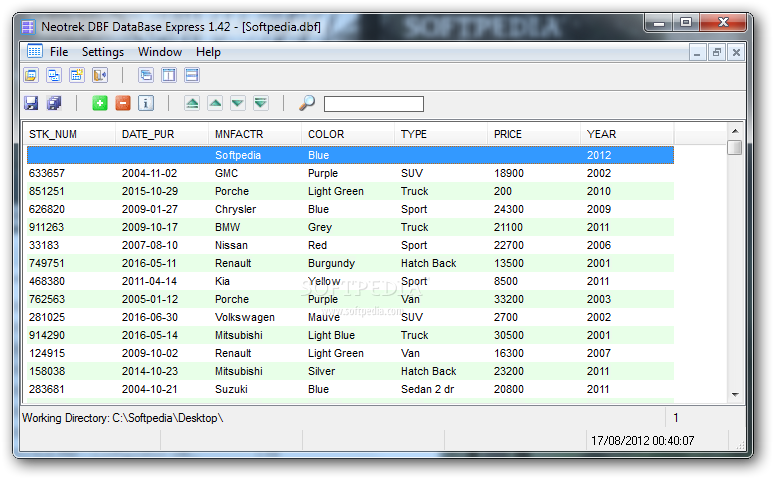774x479 pixels.
Task: Click the record number 1 in status bar
Action: (676, 418)
